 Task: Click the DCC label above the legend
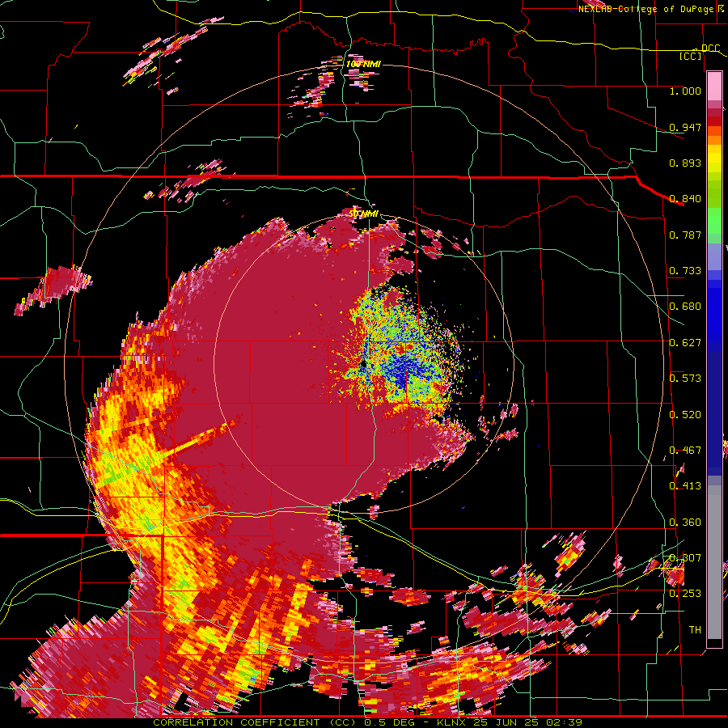[710, 49]
